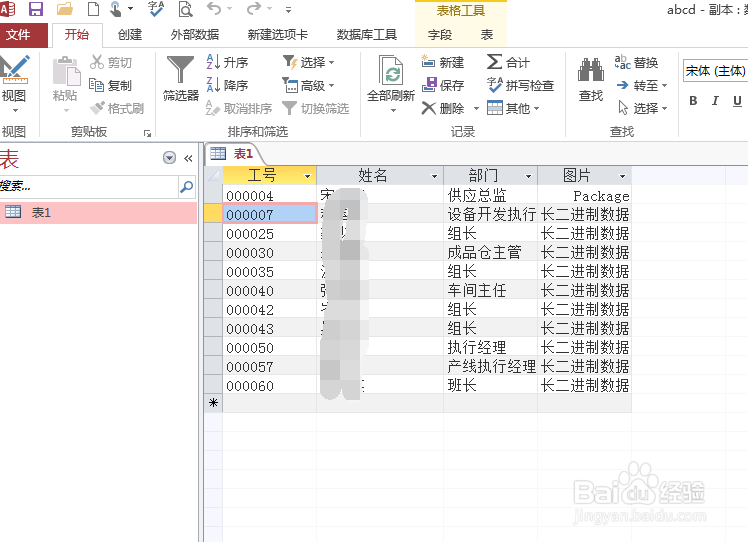
Task: Click the 视图 (View) design icon
Action: coord(14,70)
